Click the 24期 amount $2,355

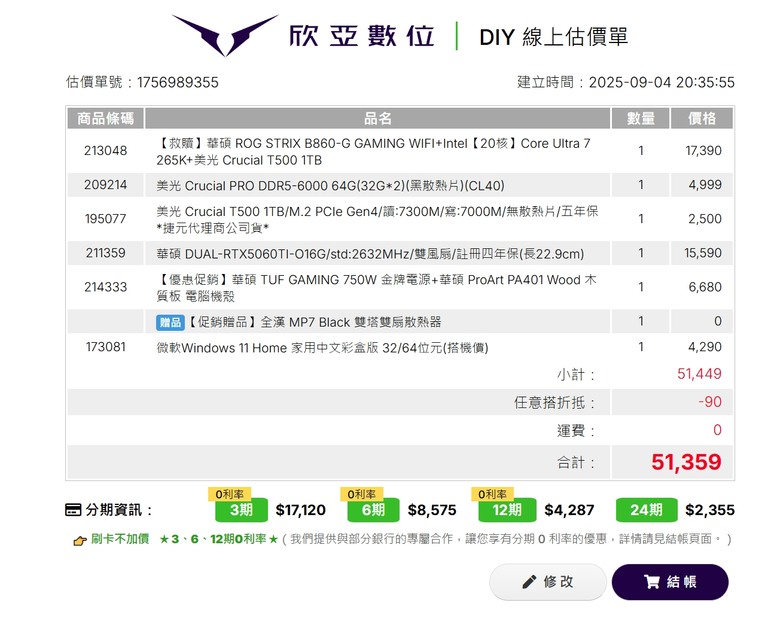pyautogui.click(x=710, y=510)
